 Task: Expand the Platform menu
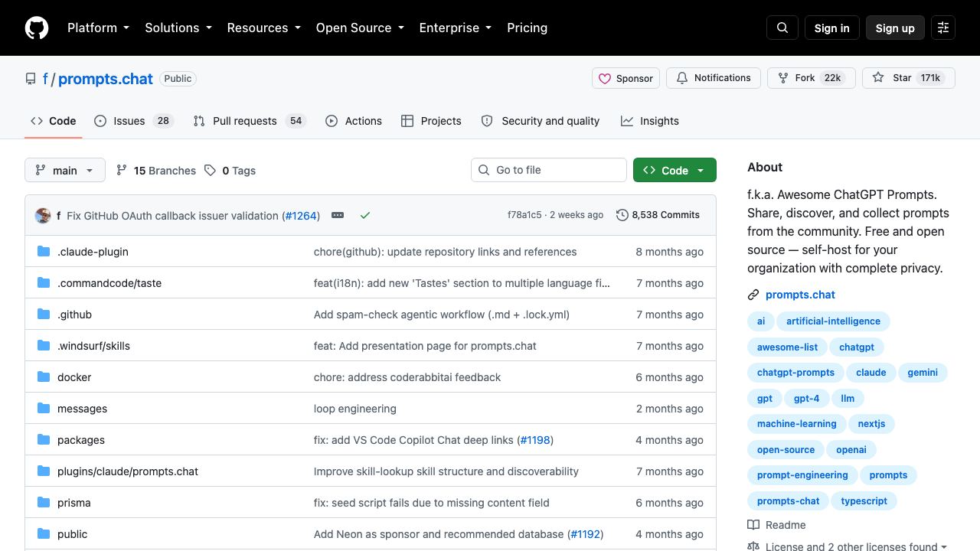point(99,28)
